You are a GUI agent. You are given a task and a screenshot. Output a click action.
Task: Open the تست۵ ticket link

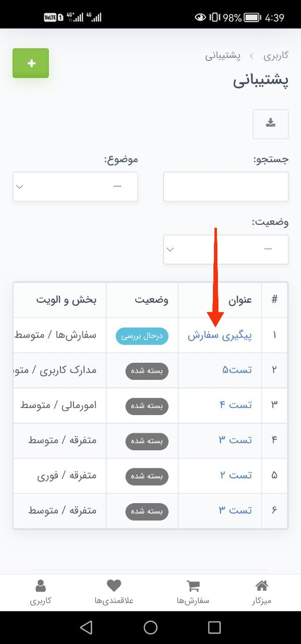[x=237, y=370]
